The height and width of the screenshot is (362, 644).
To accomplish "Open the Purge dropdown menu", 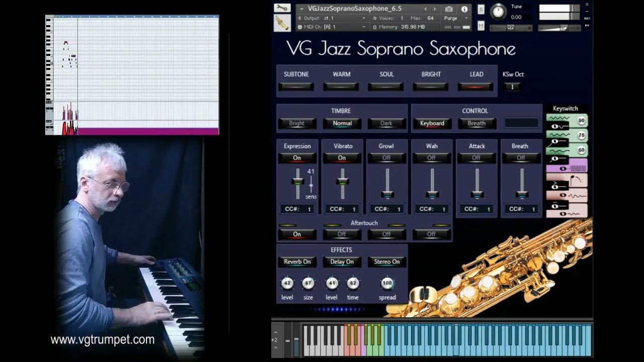I will pos(457,18).
